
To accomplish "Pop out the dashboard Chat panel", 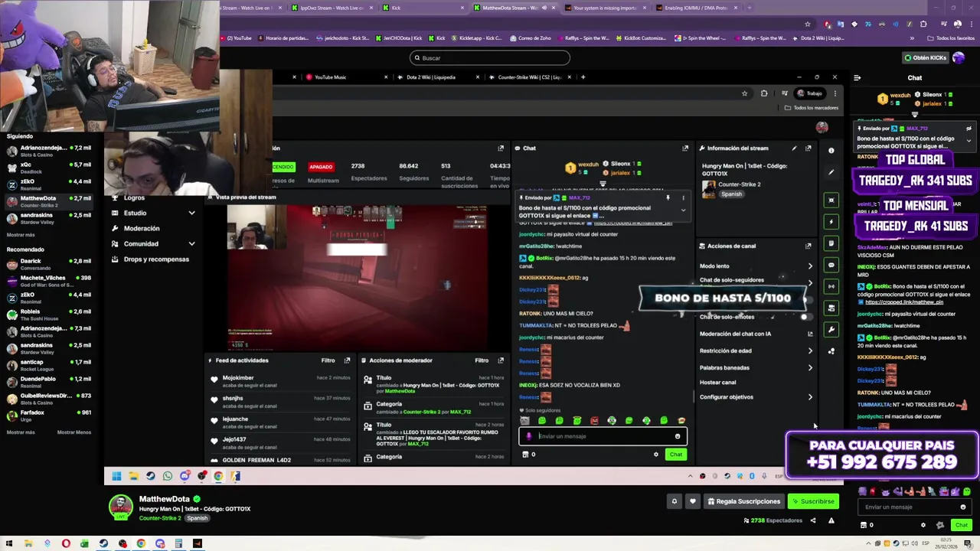I will pyautogui.click(x=685, y=148).
